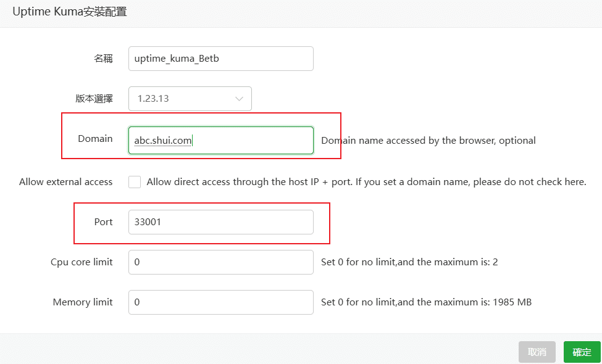Click the Allow external access label

pyautogui.click(x=65, y=181)
